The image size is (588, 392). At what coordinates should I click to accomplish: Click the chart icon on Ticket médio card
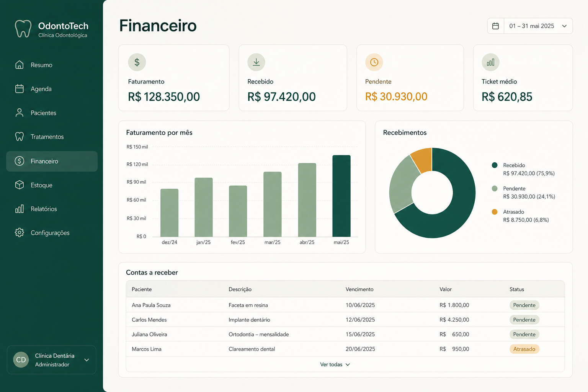(x=491, y=62)
